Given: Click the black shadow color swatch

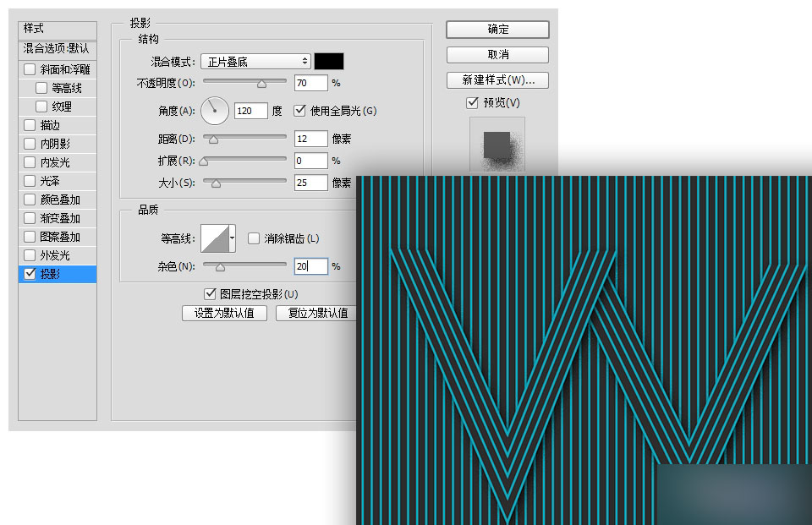Looking at the screenshot, I should coord(329,61).
